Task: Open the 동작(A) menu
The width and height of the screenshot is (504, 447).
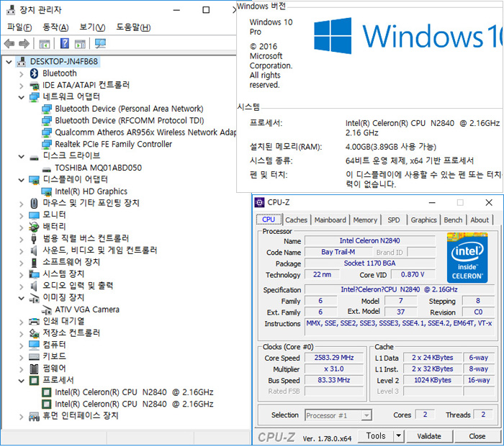Action: coord(55,27)
